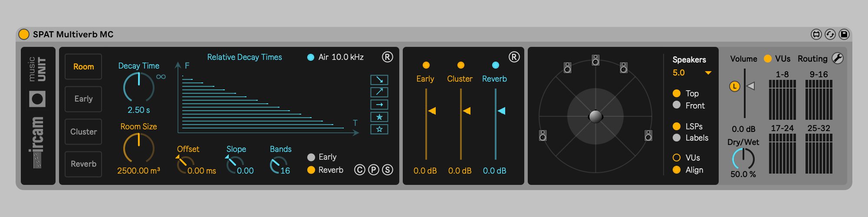Click the 9-16 VU meter block
The image size is (868, 217).
(x=819, y=100)
